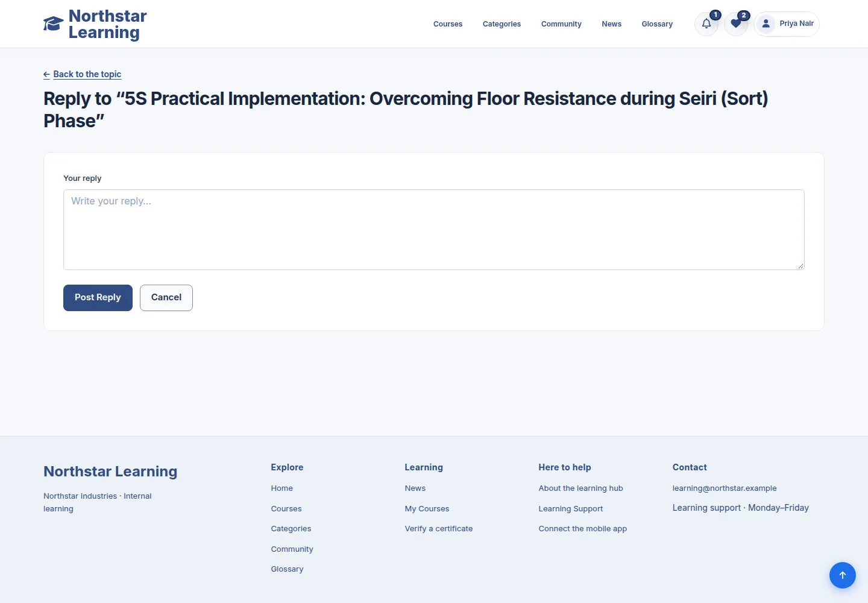Viewport: 868px width, 603px height.
Task: Go to My Courses in the footer
Action: point(427,509)
